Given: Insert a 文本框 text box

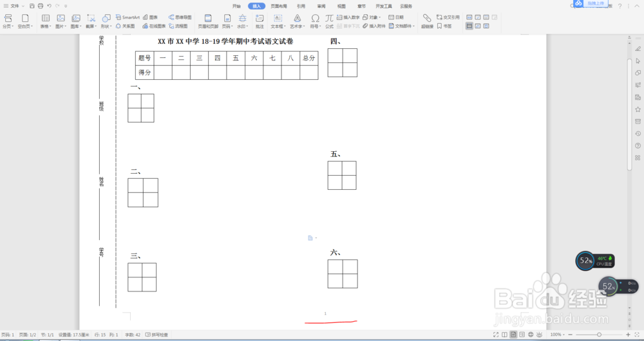Looking at the screenshot, I should pos(278,21).
